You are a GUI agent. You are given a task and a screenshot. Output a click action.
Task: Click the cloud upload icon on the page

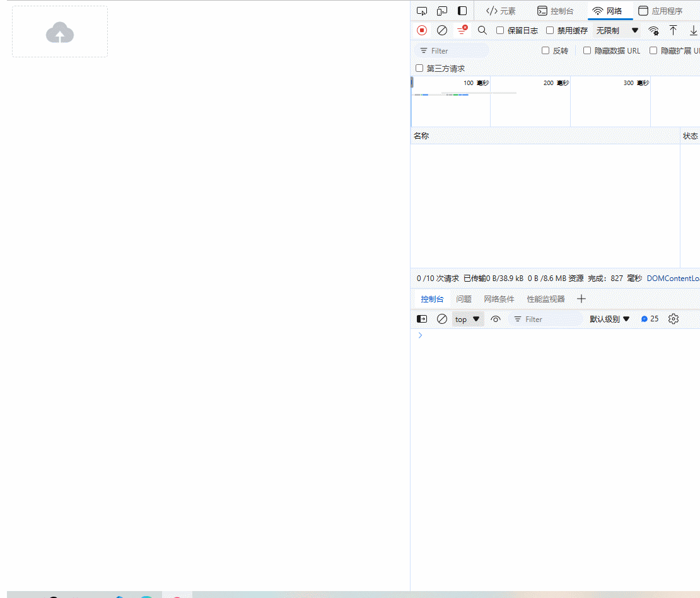click(60, 33)
